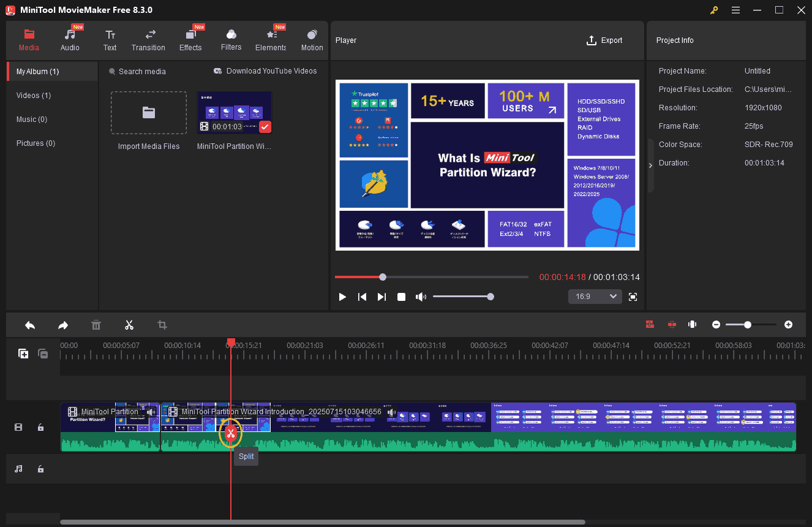This screenshot has height=527, width=812.
Task: Go to next frame
Action: point(382,297)
